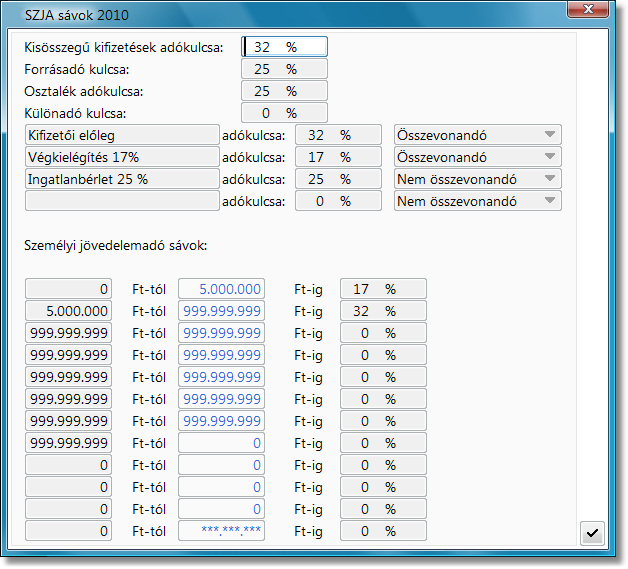The height and width of the screenshot is (569, 628).
Task: Edit the 0 % rate in the empty-name row
Action: [x=338, y=201]
